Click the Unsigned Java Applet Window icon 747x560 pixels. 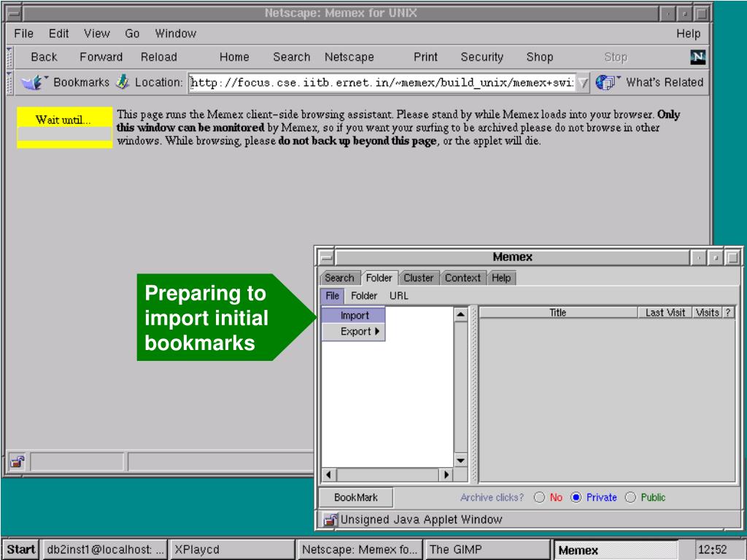tap(330, 519)
